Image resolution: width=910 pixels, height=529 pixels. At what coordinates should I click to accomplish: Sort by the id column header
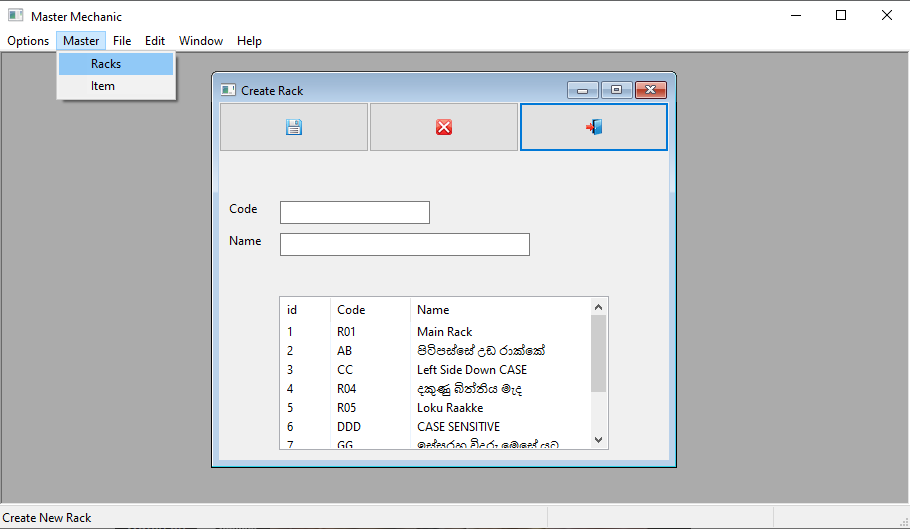pos(305,310)
